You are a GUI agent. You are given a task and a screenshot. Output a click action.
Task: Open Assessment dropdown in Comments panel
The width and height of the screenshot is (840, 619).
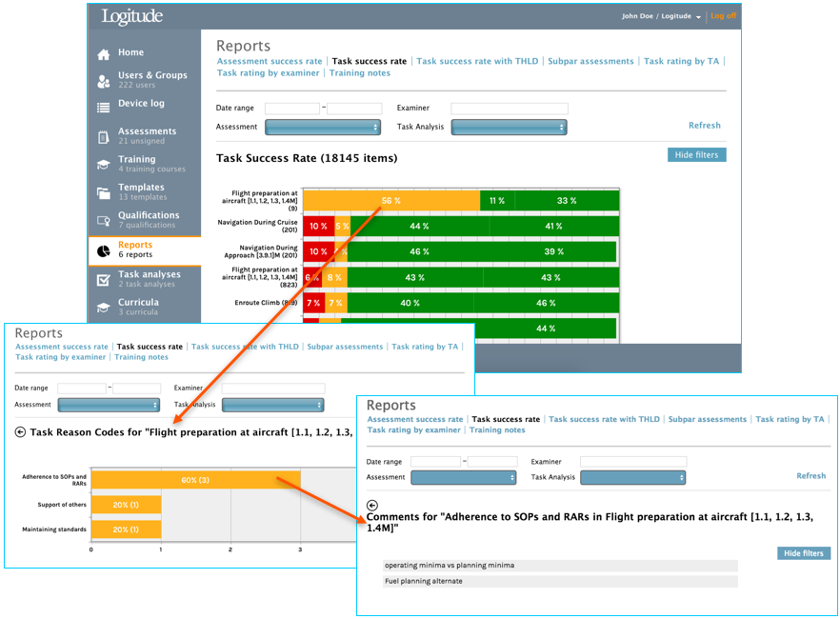tap(464, 477)
